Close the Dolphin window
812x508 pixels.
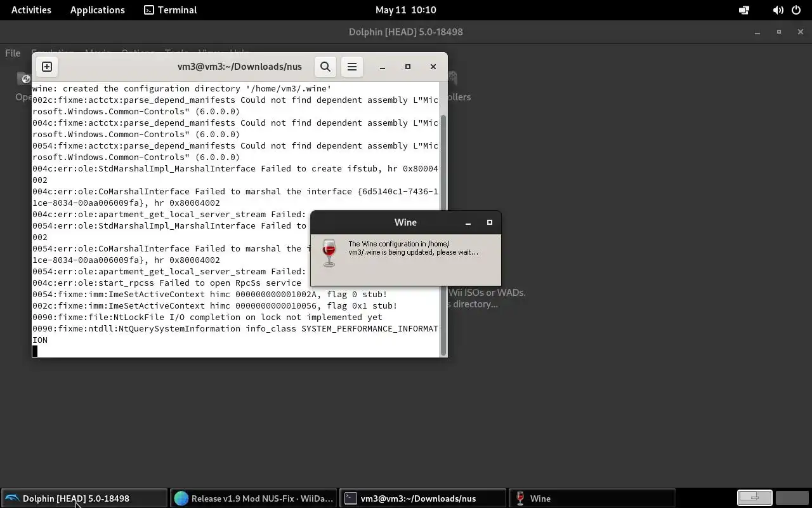(801, 32)
